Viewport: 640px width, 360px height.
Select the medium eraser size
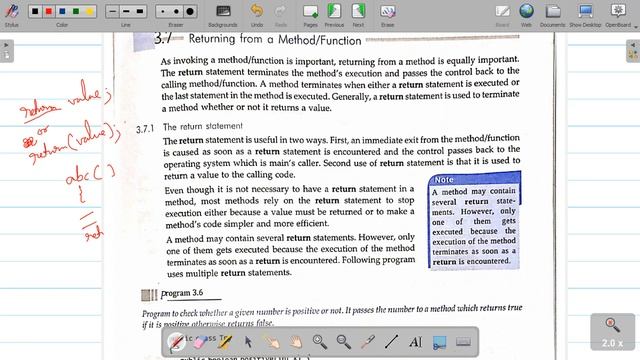[x=176, y=11]
